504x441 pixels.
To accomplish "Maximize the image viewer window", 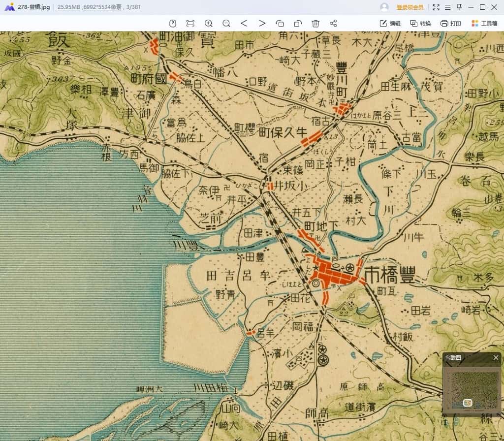I will pos(482,7).
